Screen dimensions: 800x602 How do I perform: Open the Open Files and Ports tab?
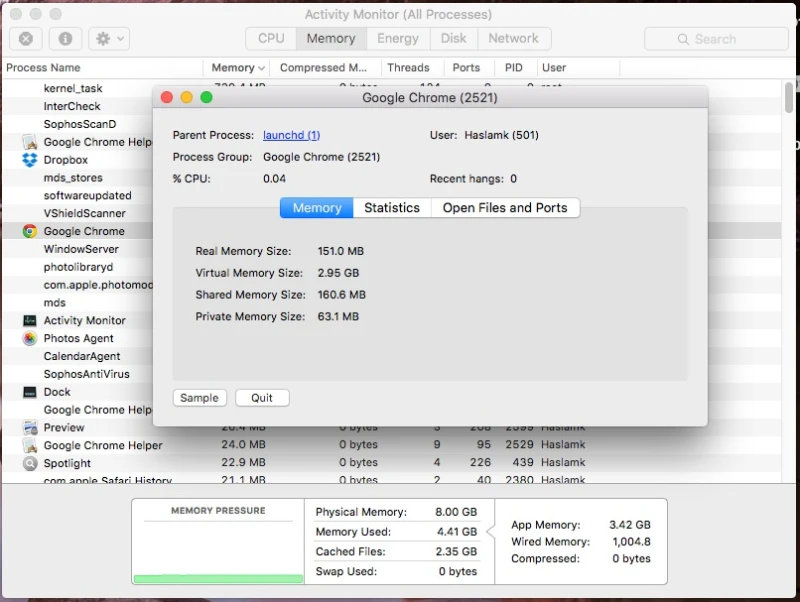[505, 208]
